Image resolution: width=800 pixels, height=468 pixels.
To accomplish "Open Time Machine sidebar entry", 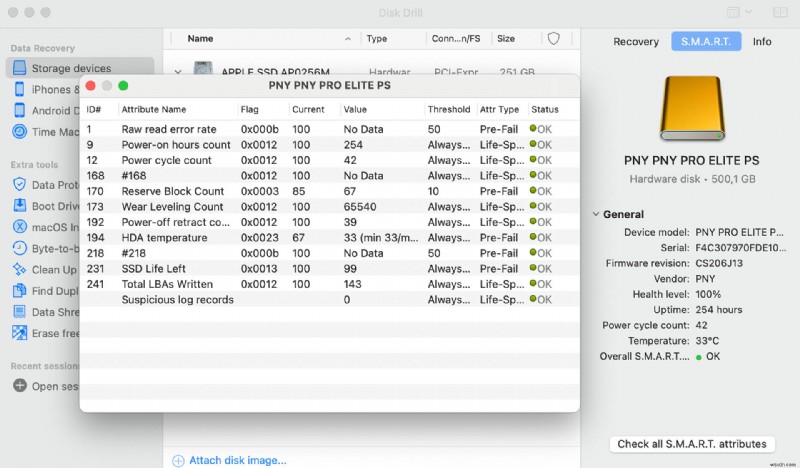I will (x=47, y=132).
